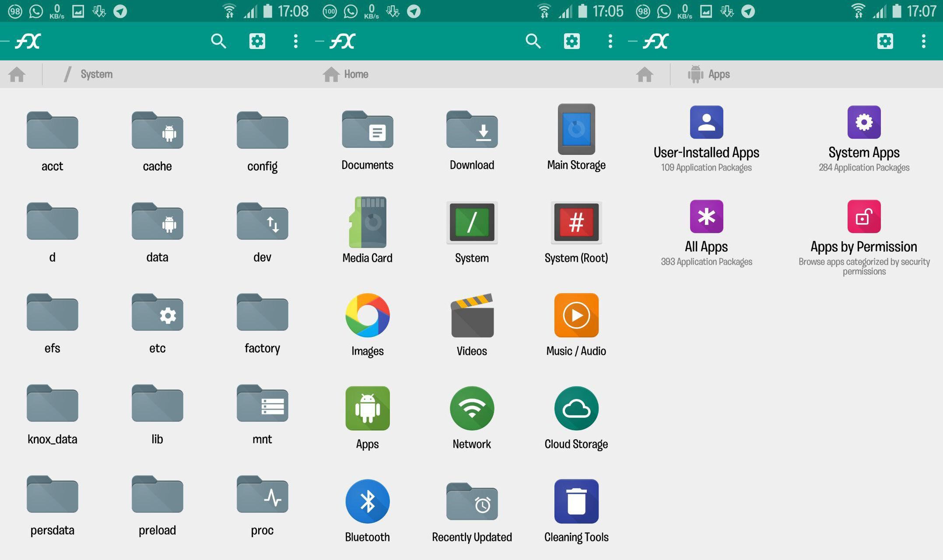Open the green System icon

pos(472,222)
